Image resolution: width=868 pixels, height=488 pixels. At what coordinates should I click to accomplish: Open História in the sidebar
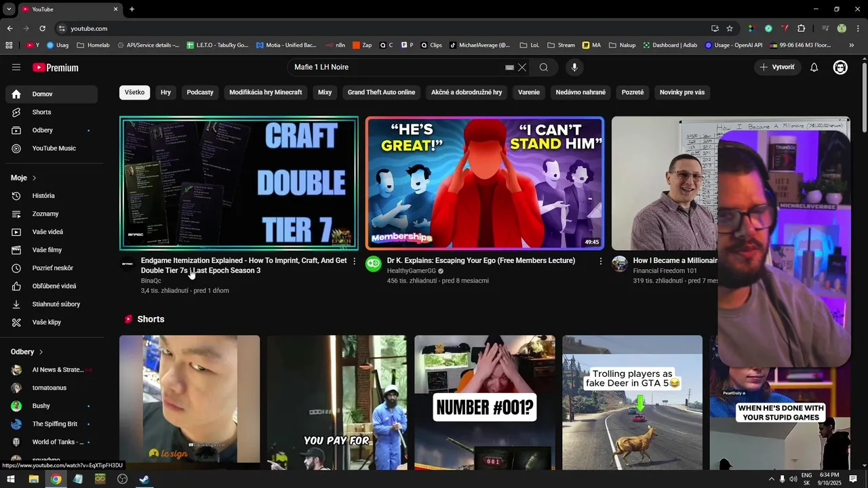[52, 196]
